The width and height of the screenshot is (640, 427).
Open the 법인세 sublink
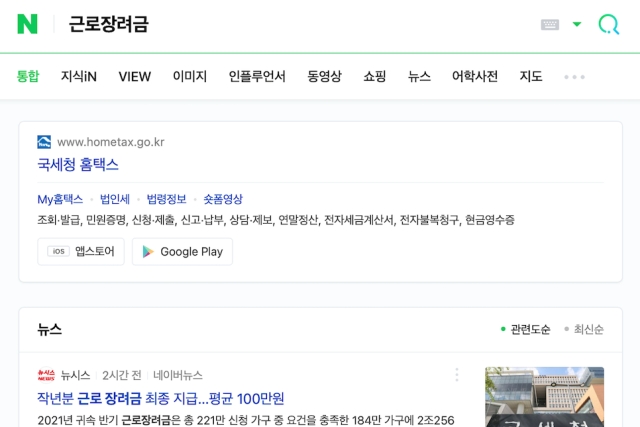(x=115, y=199)
